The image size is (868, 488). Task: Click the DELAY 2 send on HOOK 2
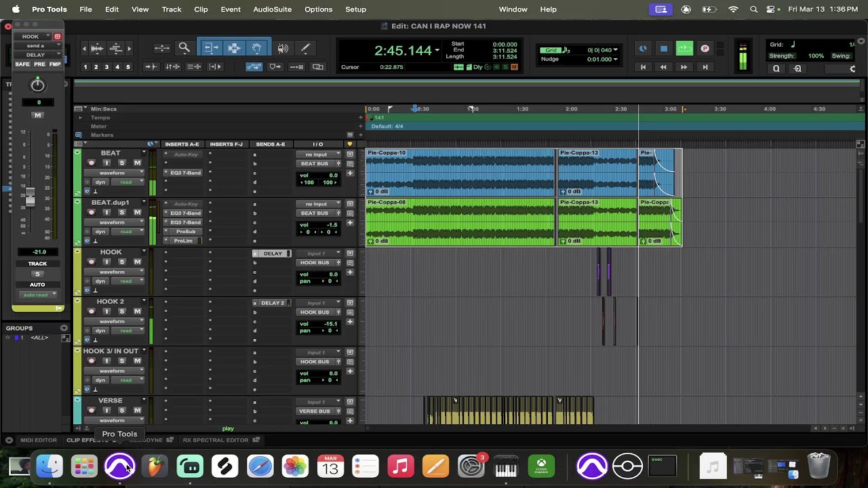pyautogui.click(x=272, y=303)
